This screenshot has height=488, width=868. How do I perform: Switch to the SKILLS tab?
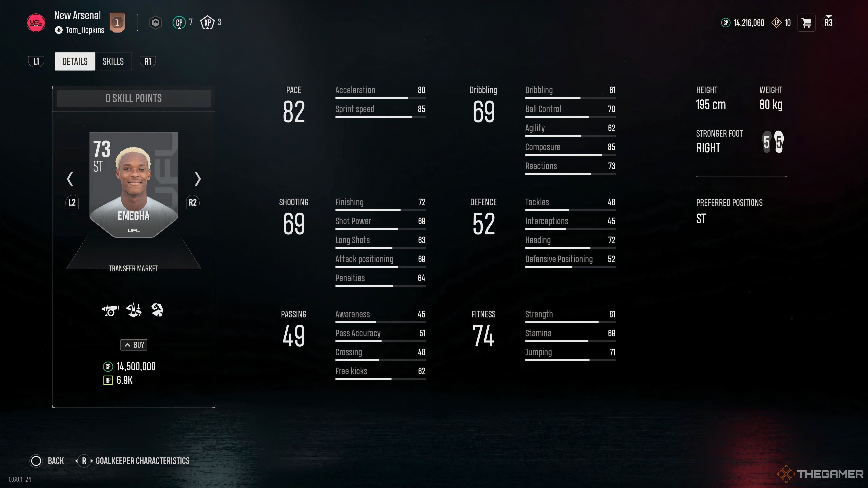coord(113,61)
